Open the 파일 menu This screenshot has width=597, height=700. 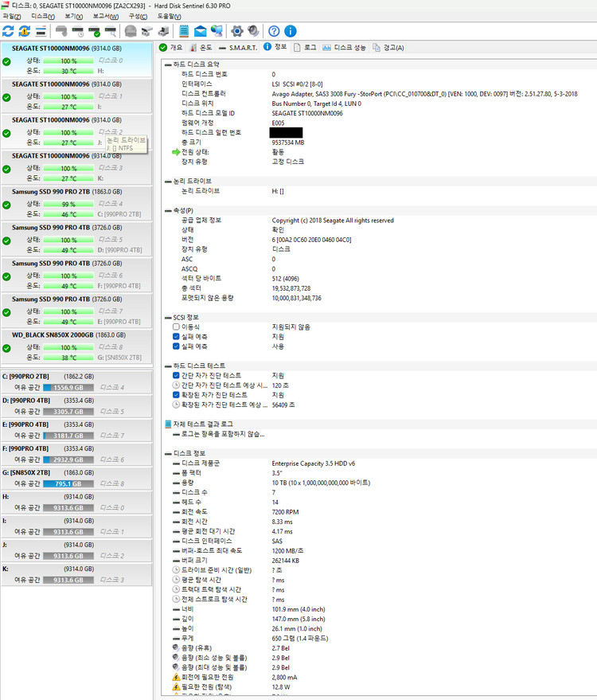12,17
